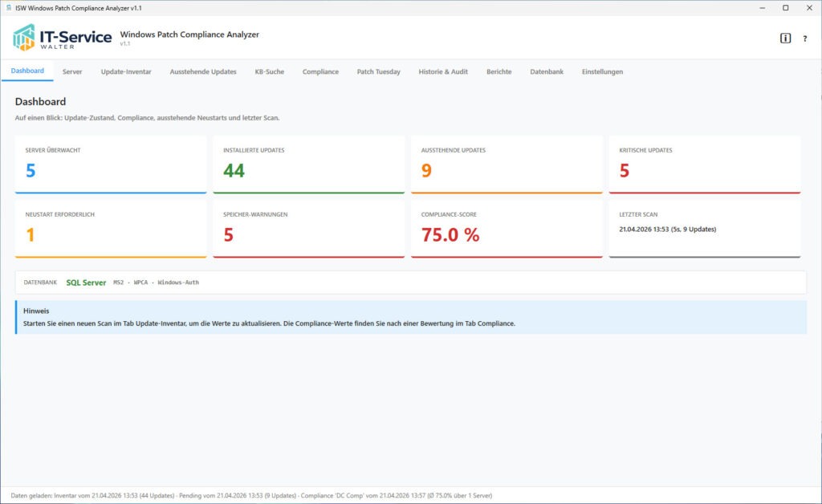Click the app icon in the title bar
Image resolution: width=822 pixels, height=504 pixels.
pyautogui.click(x=10, y=7)
